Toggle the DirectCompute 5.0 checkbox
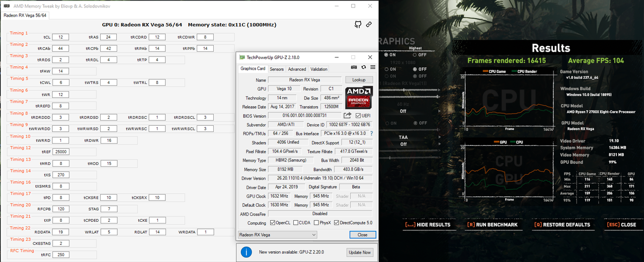The image size is (644, 262). [336, 223]
